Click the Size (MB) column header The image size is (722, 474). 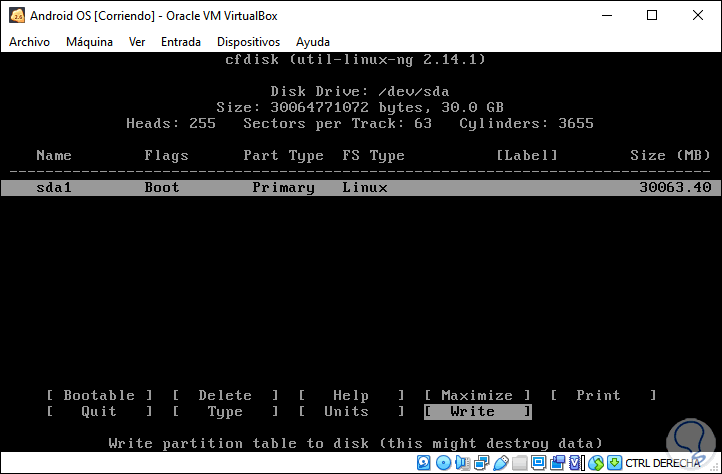670,156
